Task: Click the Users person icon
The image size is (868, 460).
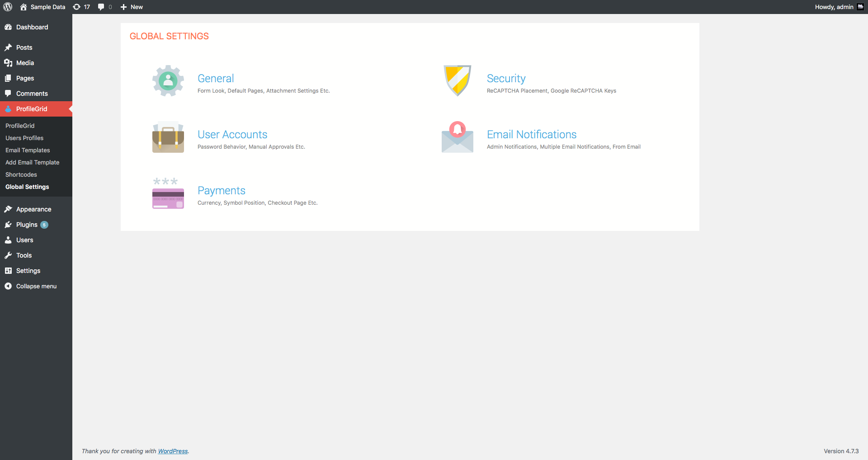Action: click(8, 240)
